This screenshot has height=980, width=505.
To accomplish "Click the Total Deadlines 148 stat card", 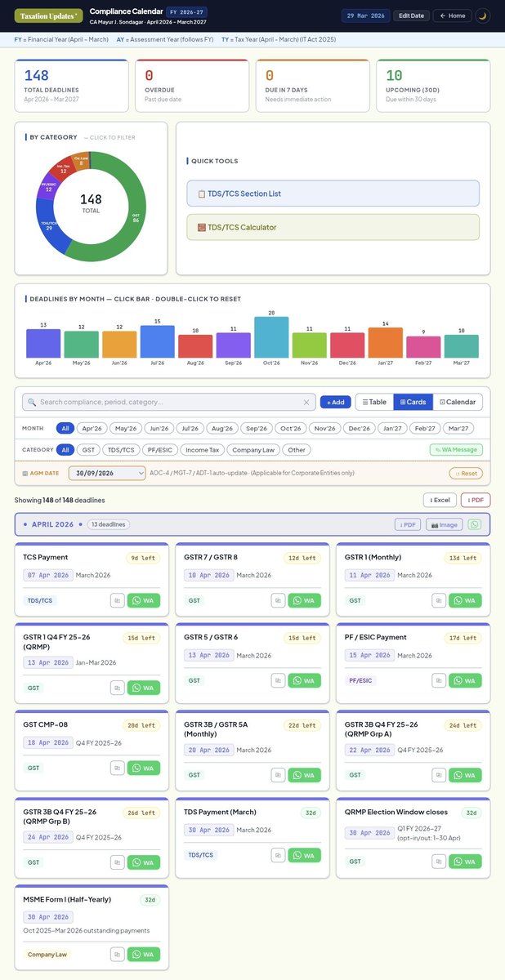I will click(x=71, y=85).
